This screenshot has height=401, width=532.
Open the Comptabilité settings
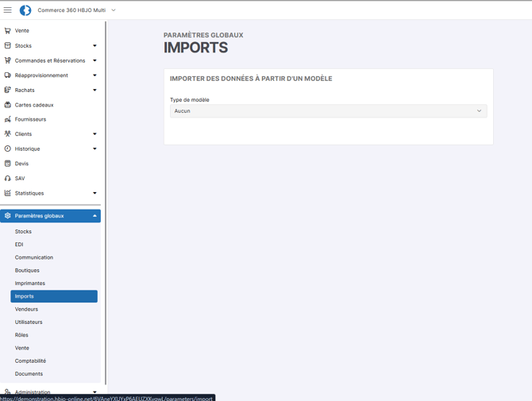[x=30, y=361]
